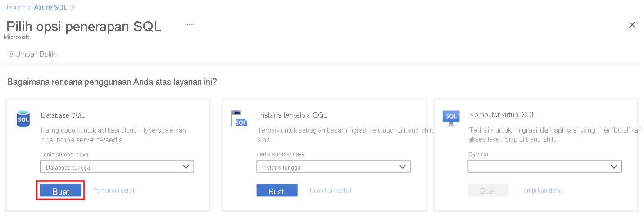This screenshot has height=216, width=644.
Task: Click the Terbaik untuk migrasi dan aplikasi description
Action: pos(555,135)
